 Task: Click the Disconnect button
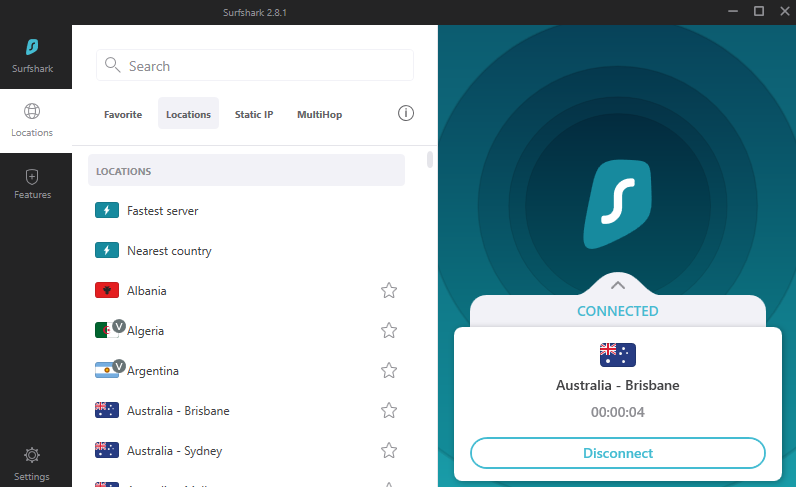[x=618, y=453]
